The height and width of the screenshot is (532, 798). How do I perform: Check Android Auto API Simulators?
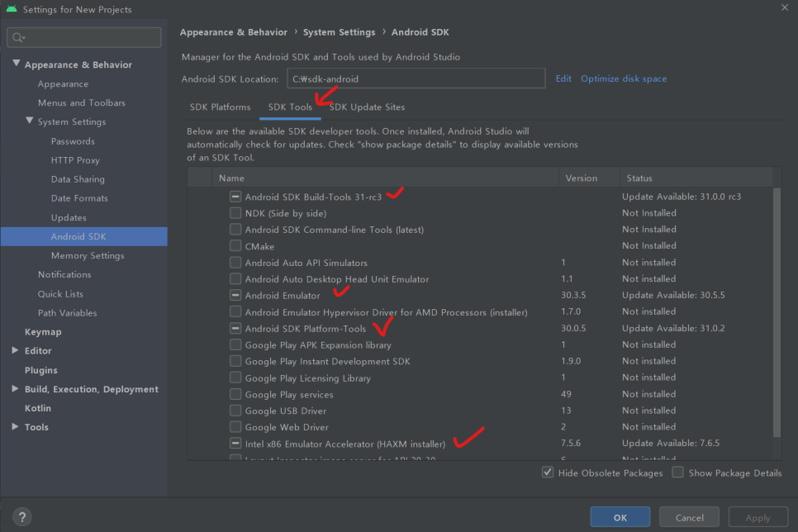tap(235, 263)
